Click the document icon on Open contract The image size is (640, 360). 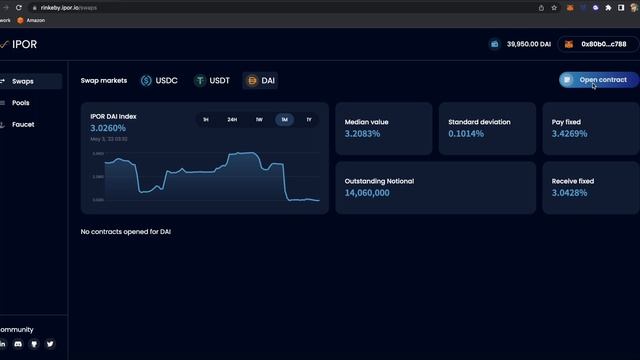[x=567, y=80]
